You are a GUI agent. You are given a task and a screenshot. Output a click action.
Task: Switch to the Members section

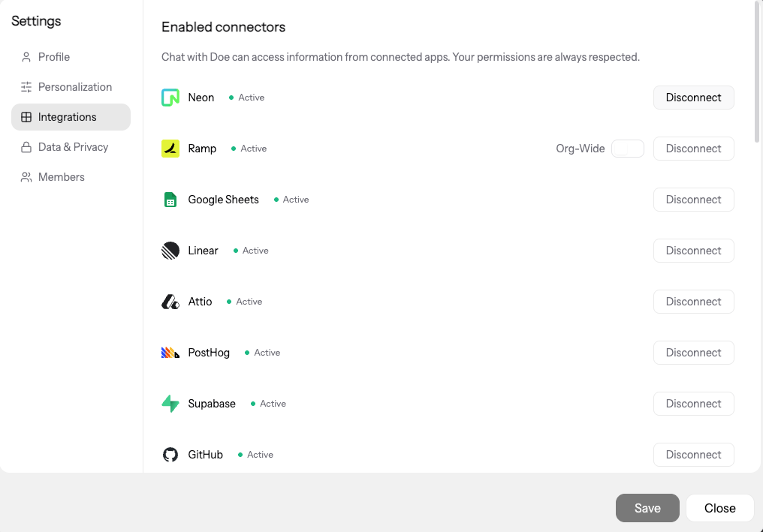point(61,176)
